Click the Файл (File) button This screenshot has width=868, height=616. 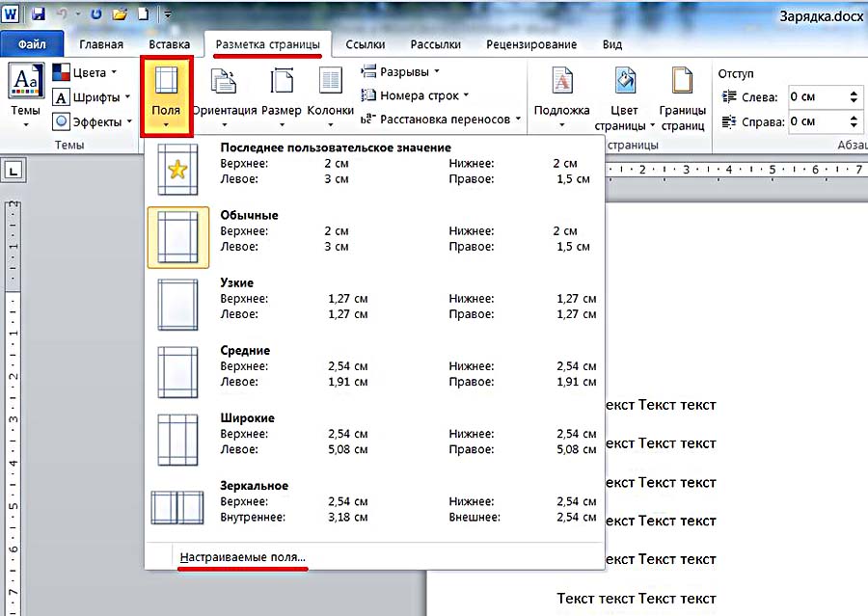point(32,44)
